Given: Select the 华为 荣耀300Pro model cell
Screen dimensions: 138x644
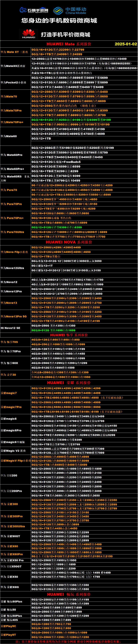Looking at the screenshot, I should pyautogui.click(x=16, y=516).
